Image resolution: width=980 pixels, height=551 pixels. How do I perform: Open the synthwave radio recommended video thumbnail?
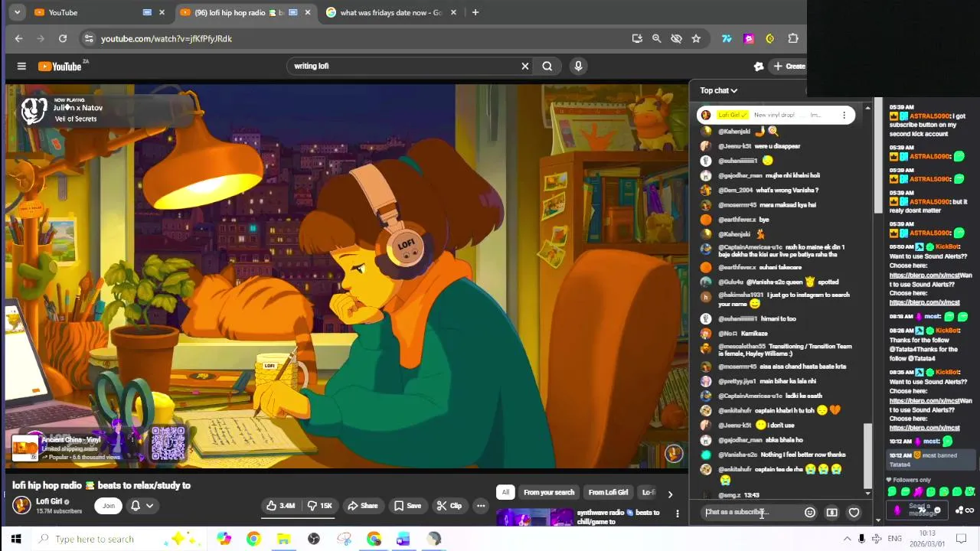pyautogui.click(x=534, y=518)
